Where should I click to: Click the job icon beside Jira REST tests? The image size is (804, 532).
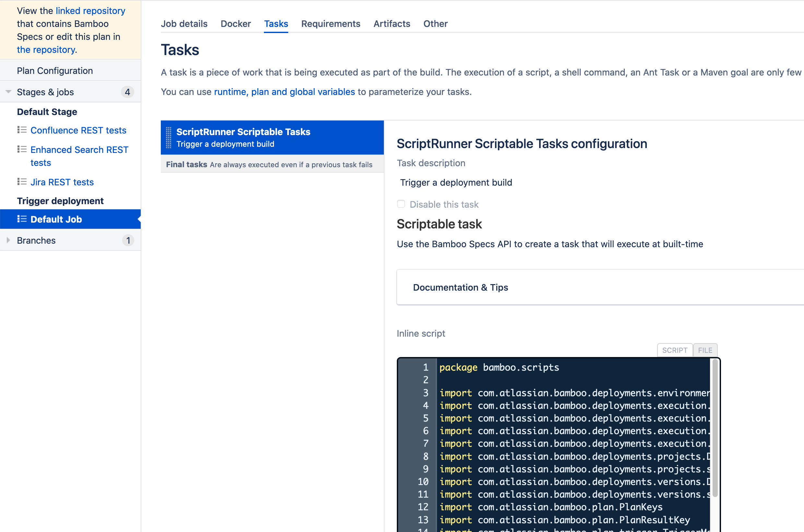pos(21,181)
